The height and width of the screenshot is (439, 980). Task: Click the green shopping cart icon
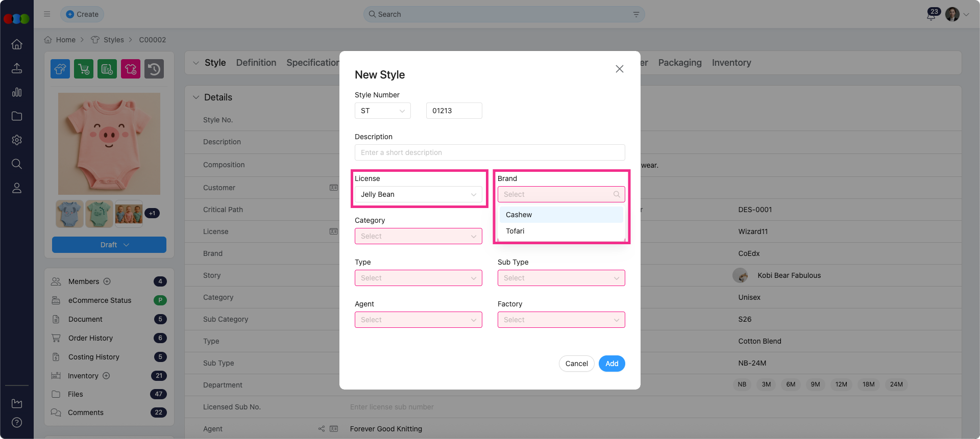click(84, 69)
